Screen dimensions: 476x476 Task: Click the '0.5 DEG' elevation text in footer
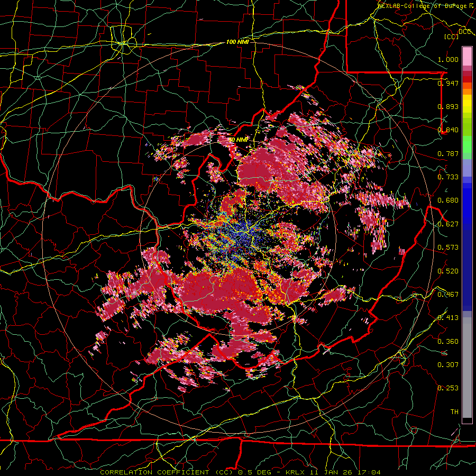click(x=254, y=472)
